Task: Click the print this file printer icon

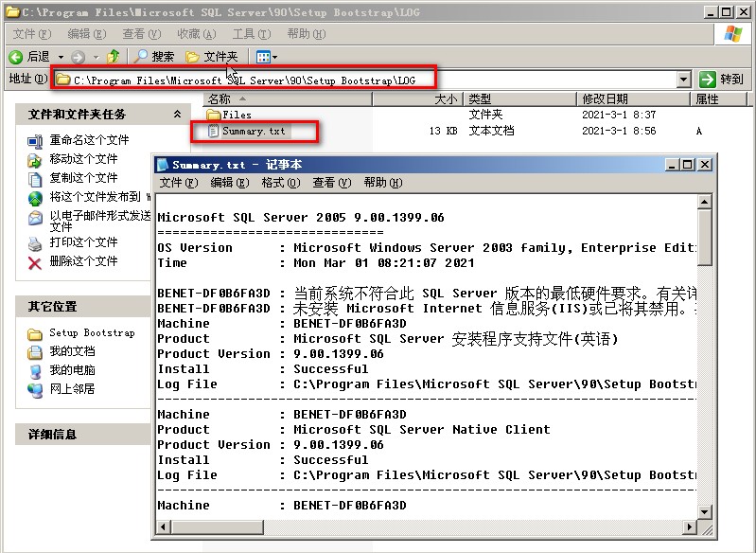Action: [x=35, y=243]
